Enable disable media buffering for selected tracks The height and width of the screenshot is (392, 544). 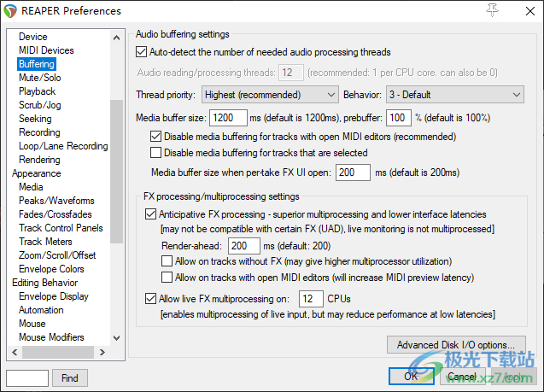[155, 153]
